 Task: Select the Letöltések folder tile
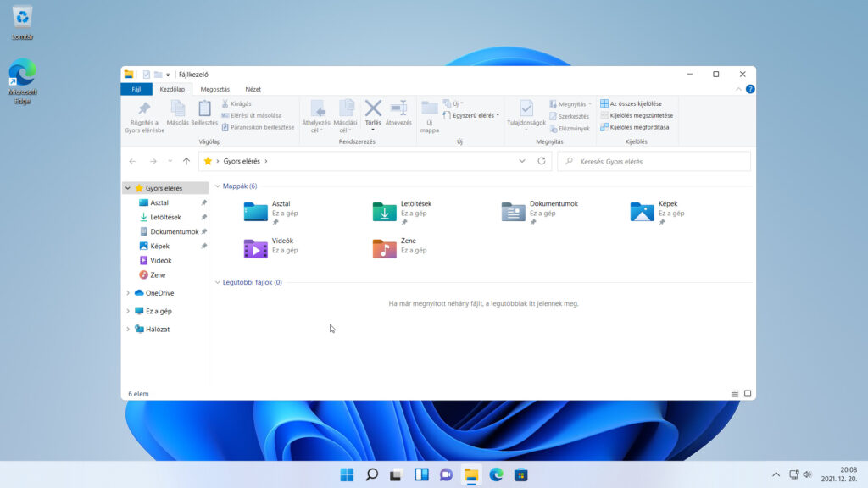point(403,212)
